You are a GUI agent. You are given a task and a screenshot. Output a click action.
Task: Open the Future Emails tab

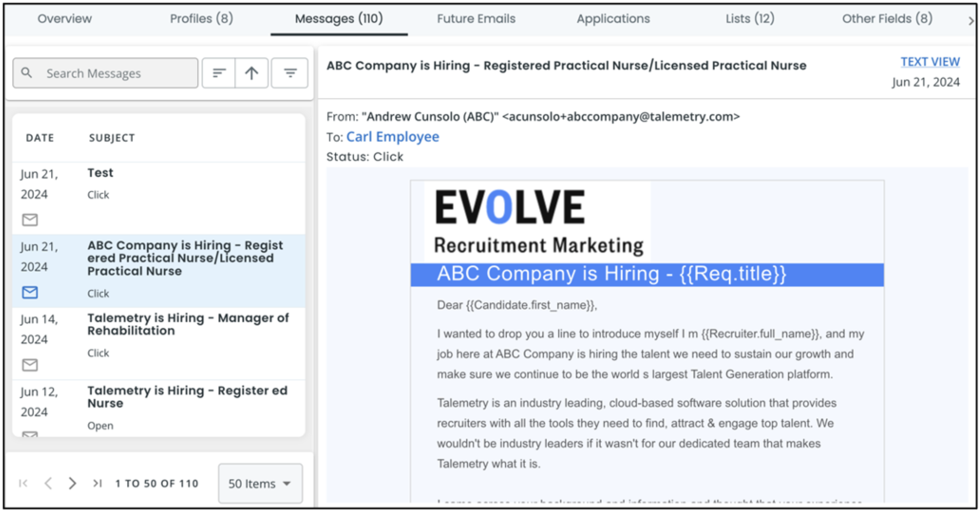[476, 19]
